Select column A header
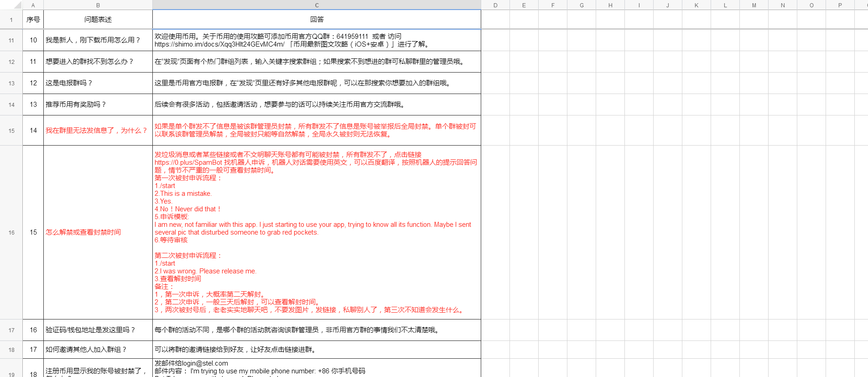This screenshot has height=377, width=868. tap(33, 5)
